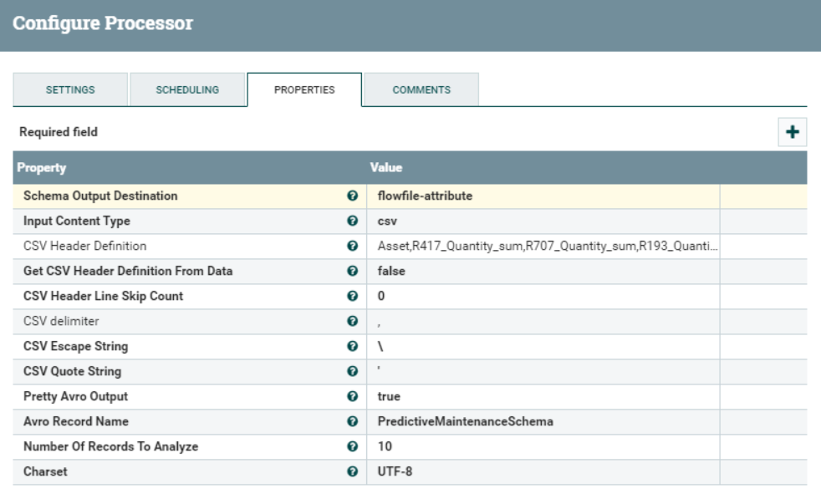821x504 pixels.
Task: Edit the flowfile-attribute value
Action: [x=543, y=196]
